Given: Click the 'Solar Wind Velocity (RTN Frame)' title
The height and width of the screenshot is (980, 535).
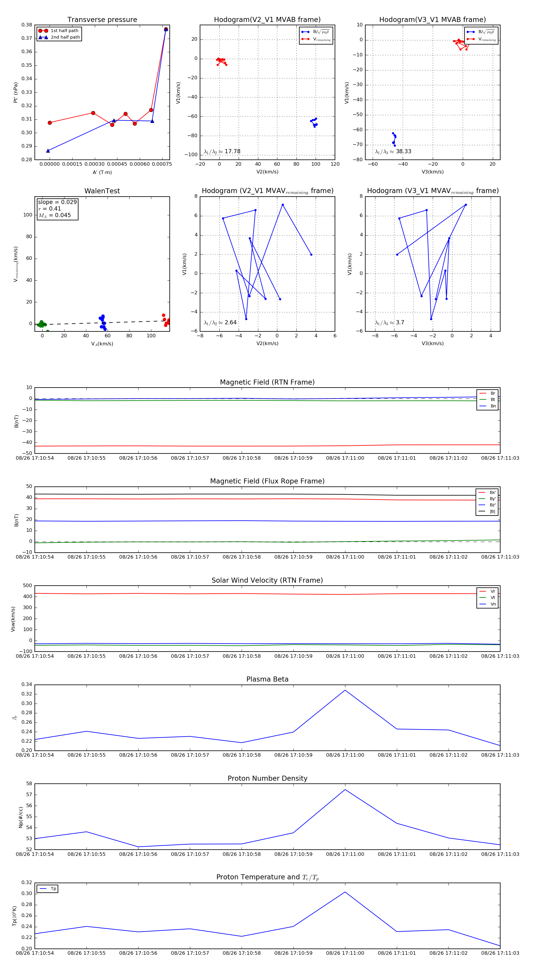Looking at the screenshot, I should 267,580.
